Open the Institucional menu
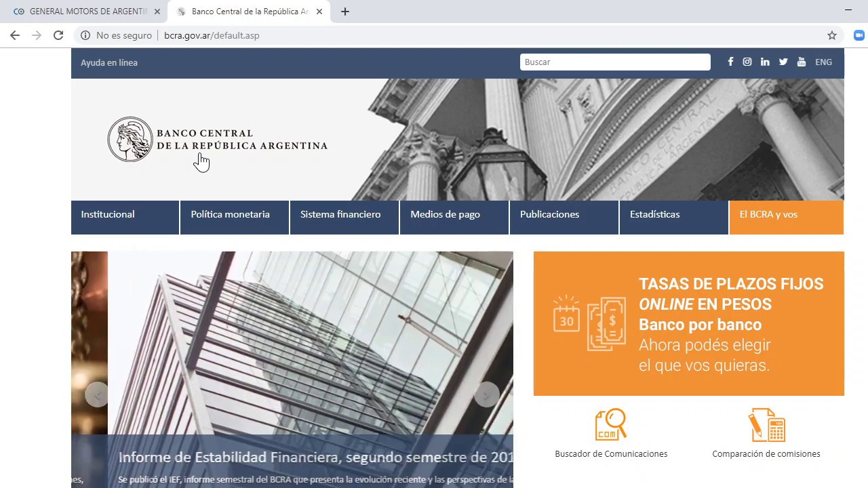868x488 pixels. click(108, 214)
